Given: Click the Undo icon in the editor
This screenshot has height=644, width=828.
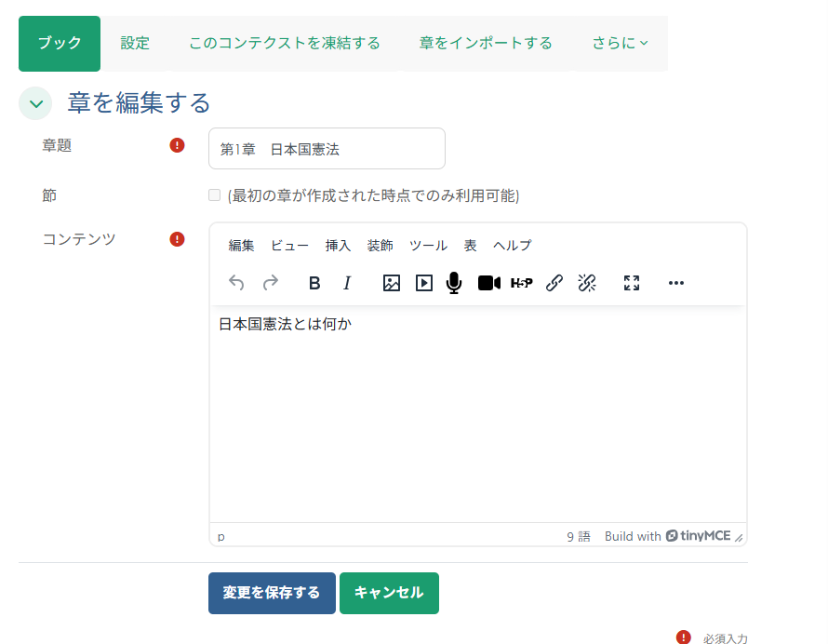Looking at the screenshot, I should [x=235, y=283].
